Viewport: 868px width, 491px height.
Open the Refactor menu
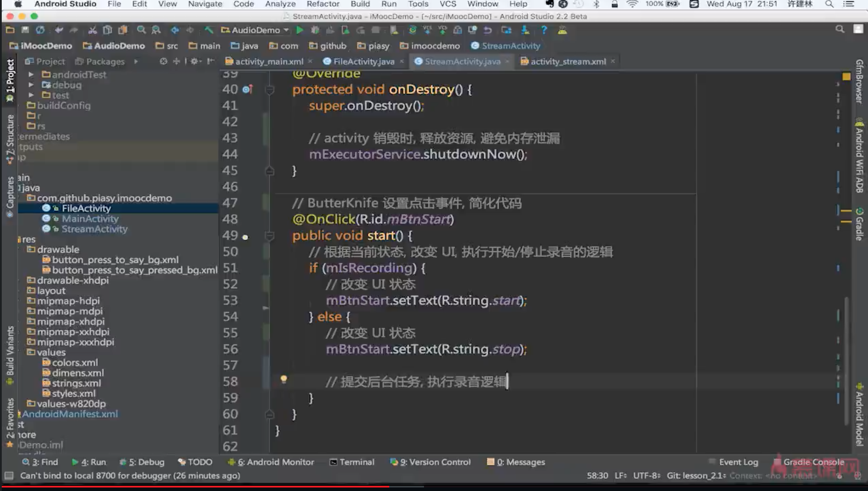pyautogui.click(x=323, y=4)
